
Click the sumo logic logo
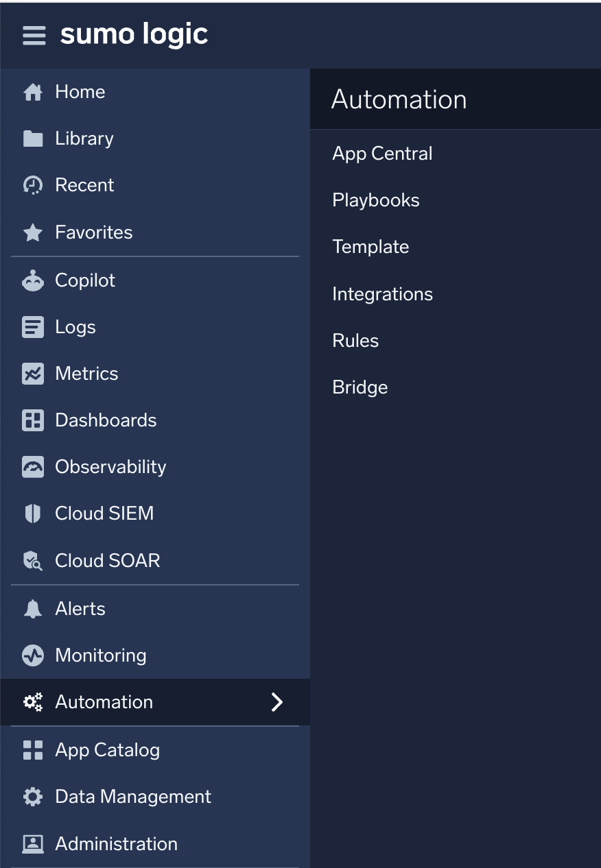click(x=134, y=34)
